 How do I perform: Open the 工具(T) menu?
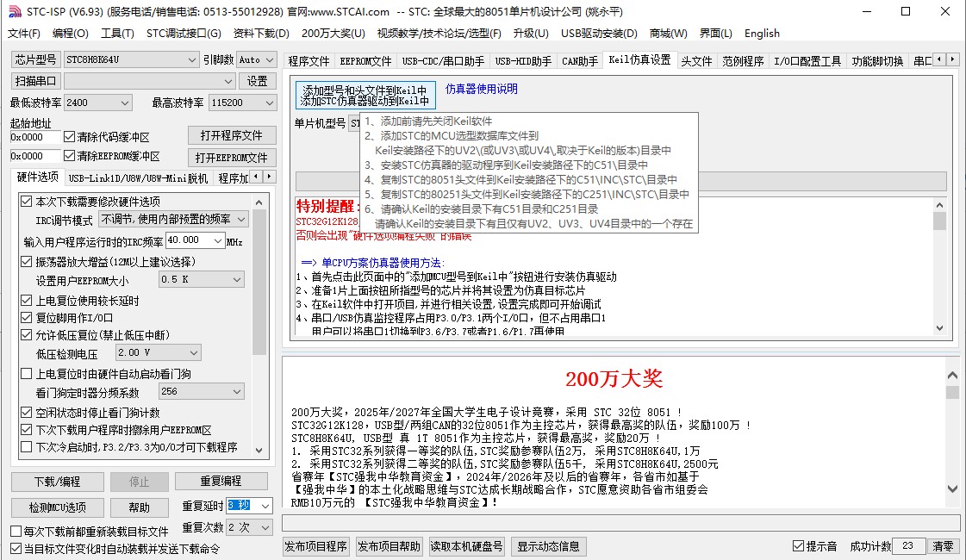pyautogui.click(x=117, y=34)
